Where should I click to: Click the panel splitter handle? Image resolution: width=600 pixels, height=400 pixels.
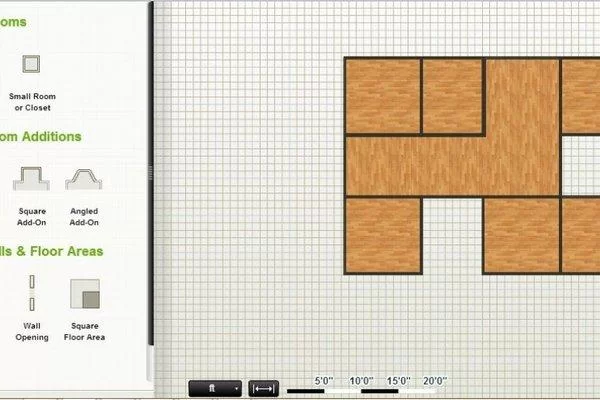click(151, 173)
